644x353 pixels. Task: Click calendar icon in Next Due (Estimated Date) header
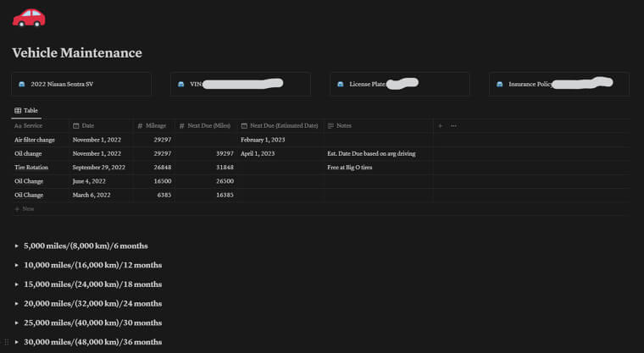coord(244,125)
